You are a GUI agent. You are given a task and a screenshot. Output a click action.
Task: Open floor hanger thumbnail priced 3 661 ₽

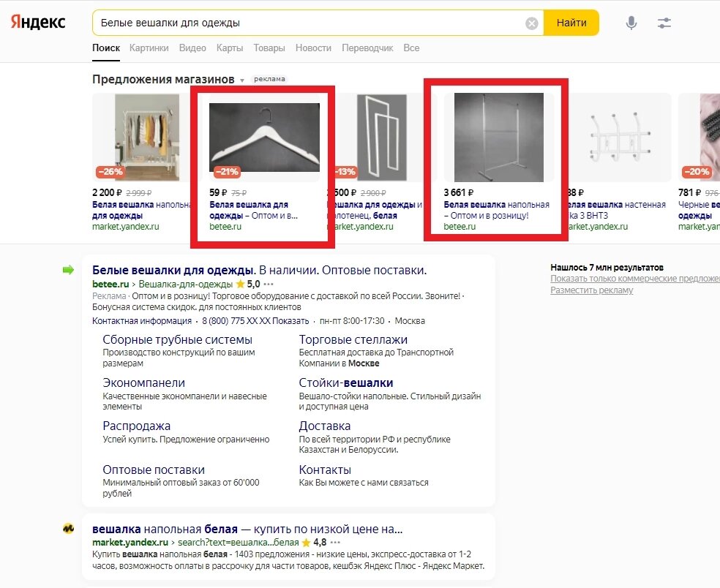(x=499, y=137)
